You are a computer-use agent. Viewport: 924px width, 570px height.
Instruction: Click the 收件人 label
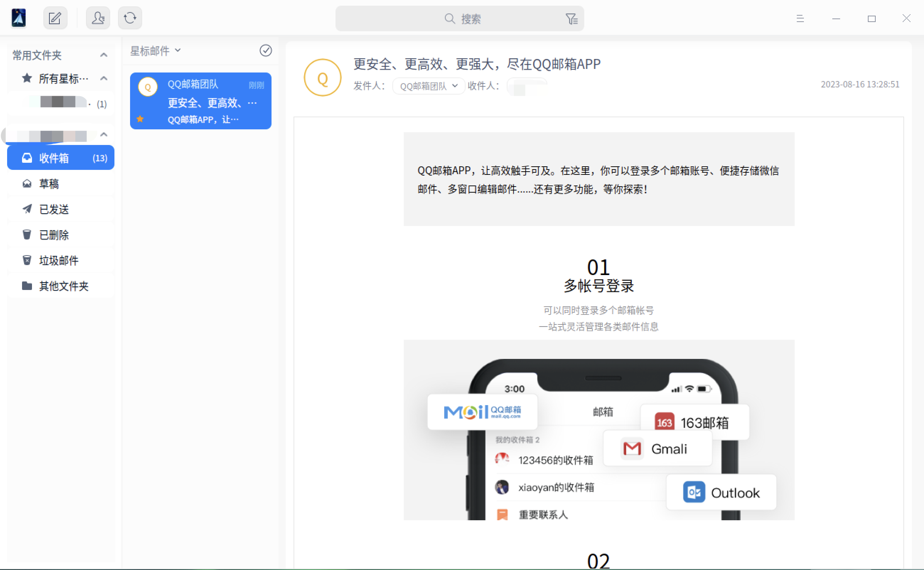[x=484, y=86]
